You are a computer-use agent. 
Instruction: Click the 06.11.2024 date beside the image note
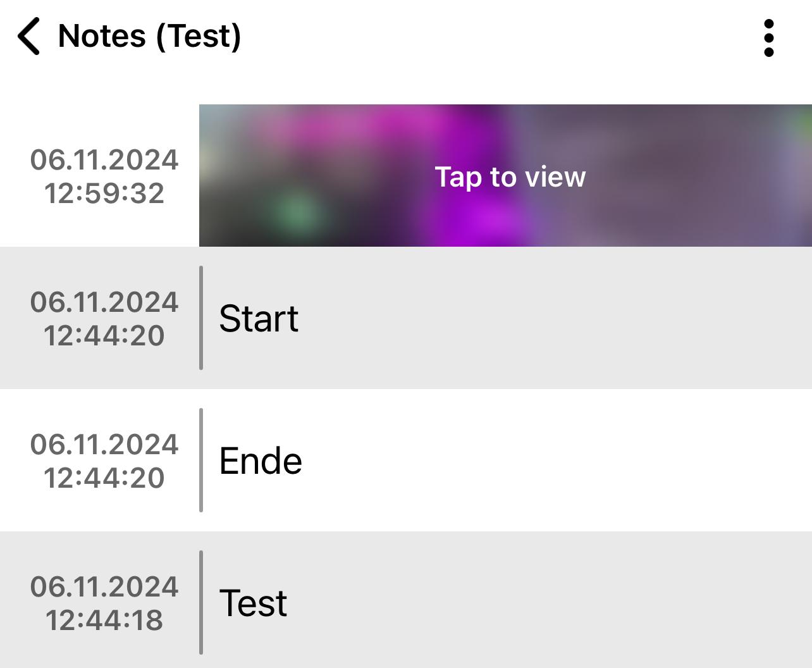(104, 159)
